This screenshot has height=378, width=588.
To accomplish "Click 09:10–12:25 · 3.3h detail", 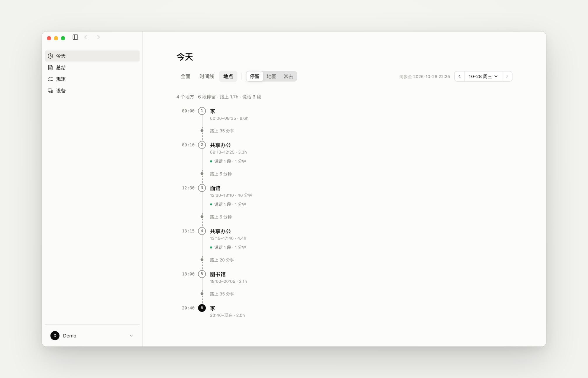I will point(228,152).
